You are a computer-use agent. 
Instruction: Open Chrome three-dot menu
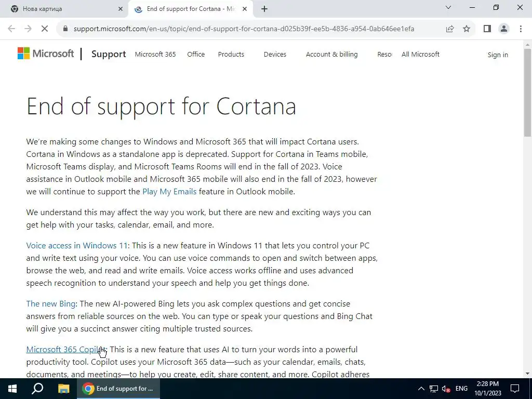(521, 29)
